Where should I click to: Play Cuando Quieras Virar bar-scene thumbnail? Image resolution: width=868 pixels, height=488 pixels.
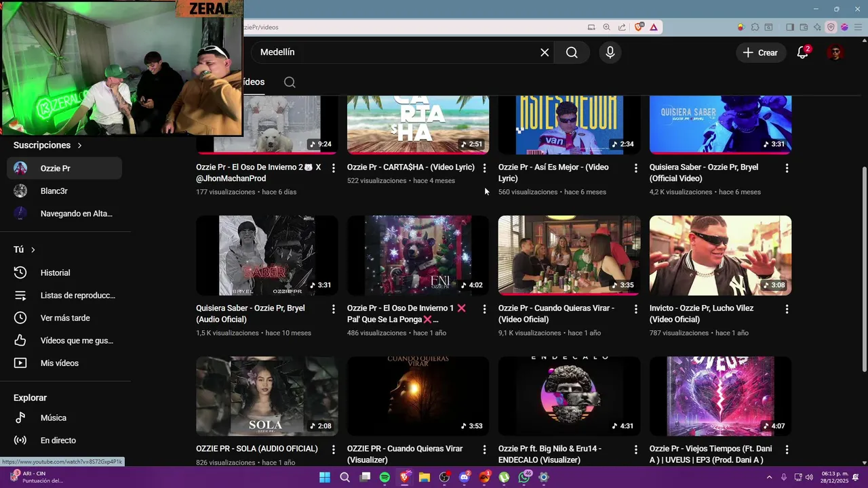pyautogui.click(x=569, y=256)
